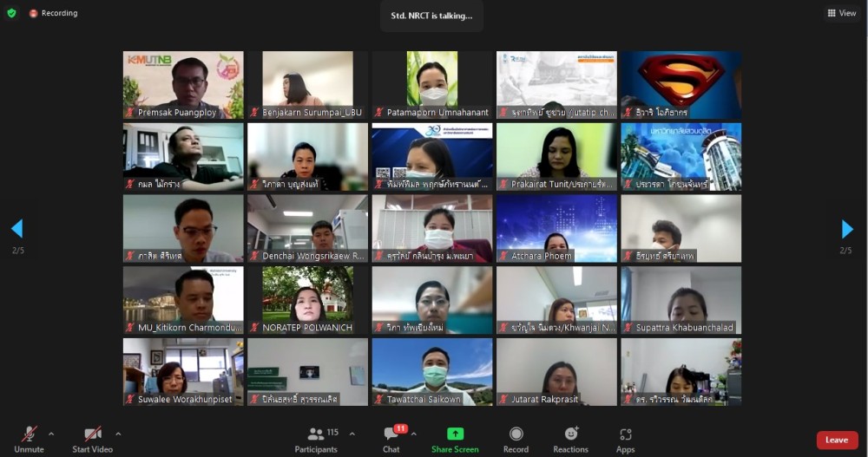Open the Chat panel

click(x=391, y=434)
